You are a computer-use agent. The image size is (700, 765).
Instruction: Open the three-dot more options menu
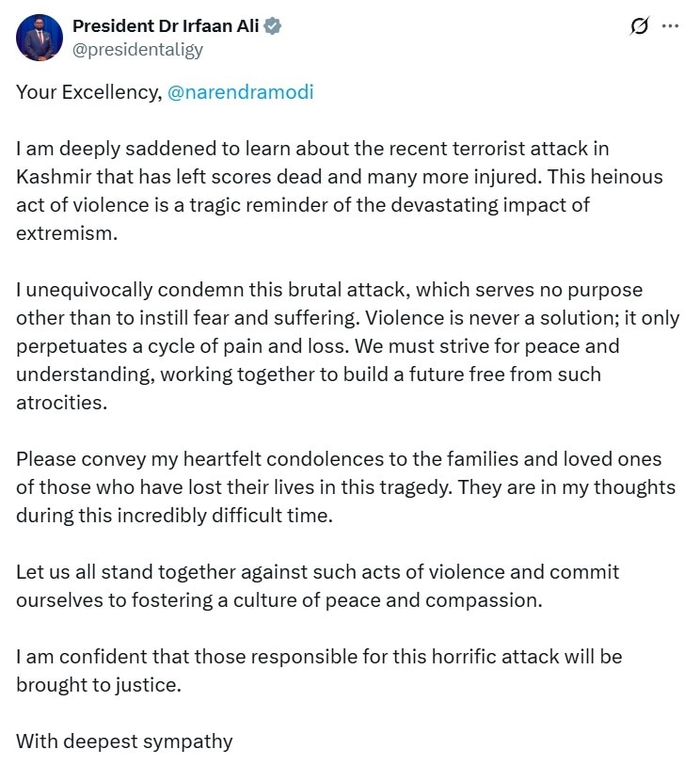click(670, 26)
